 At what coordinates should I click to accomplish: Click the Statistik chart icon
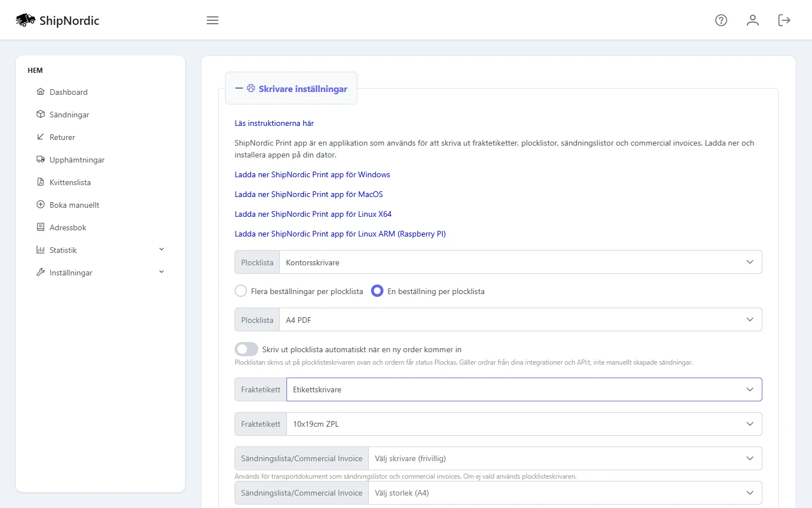41,249
